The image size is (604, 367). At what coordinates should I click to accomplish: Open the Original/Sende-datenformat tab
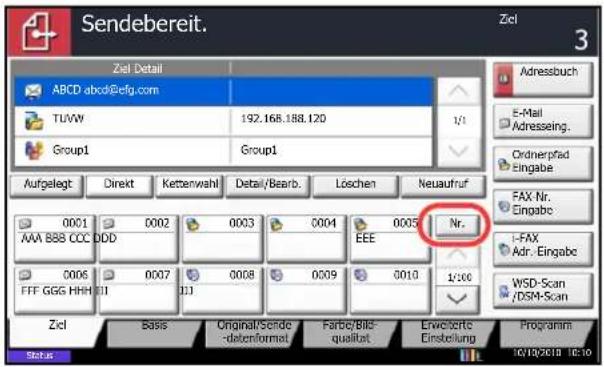pyautogui.click(x=254, y=332)
